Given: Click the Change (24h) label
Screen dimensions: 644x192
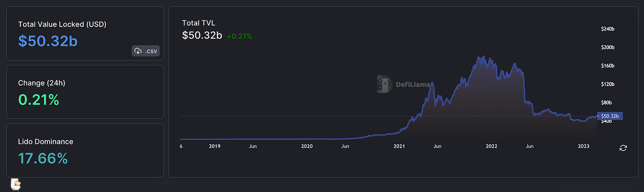Looking at the screenshot, I should 42,83.
